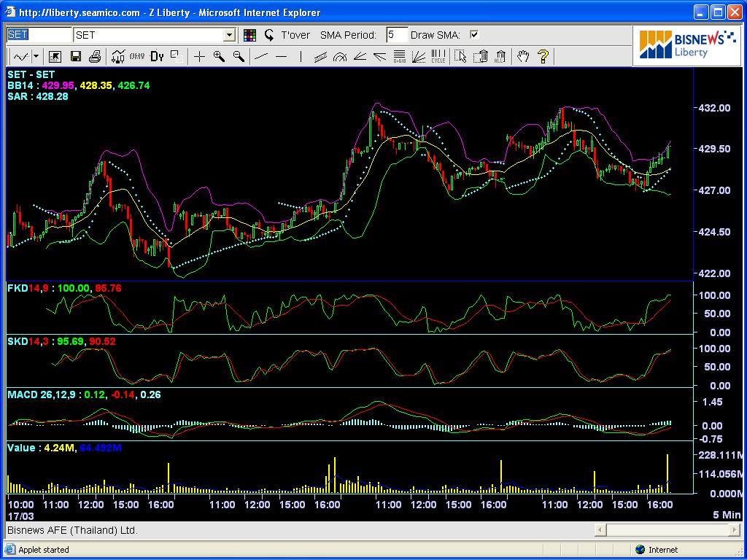747x560 pixels.
Task: Click the 5 Min interval label
Action: [x=727, y=515]
